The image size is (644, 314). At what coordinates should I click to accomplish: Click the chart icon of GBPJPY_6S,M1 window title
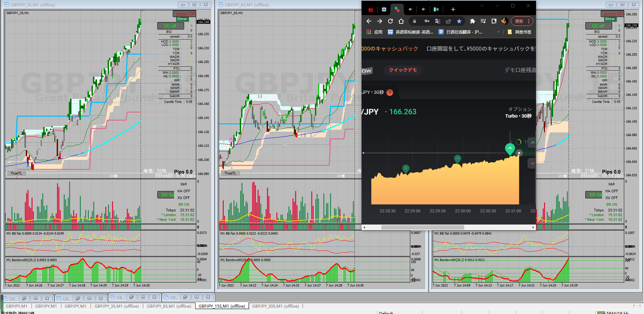(221, 5)
